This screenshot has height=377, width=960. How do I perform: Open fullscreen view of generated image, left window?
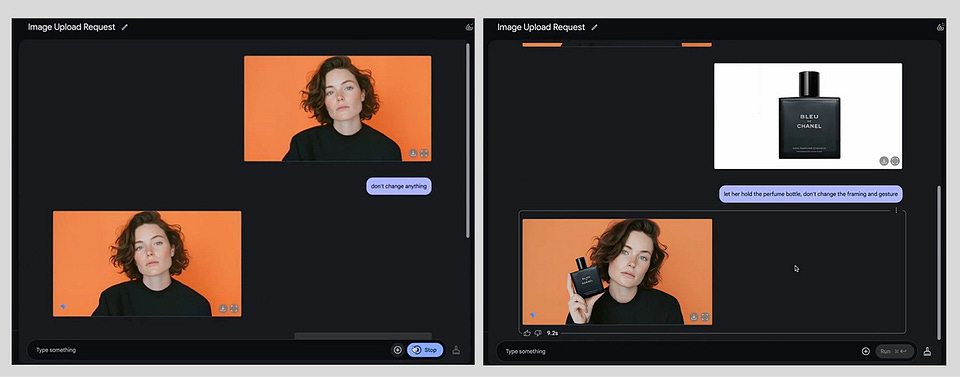(234, 309)
